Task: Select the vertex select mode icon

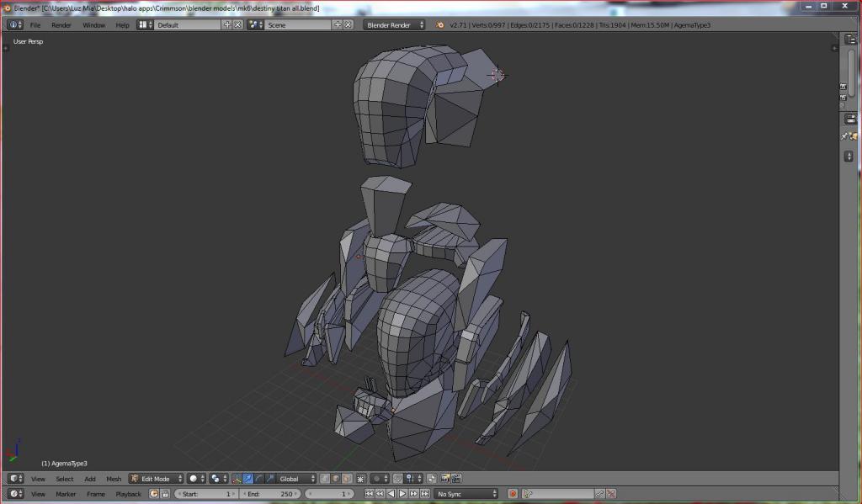Action: tap(325, 479)
